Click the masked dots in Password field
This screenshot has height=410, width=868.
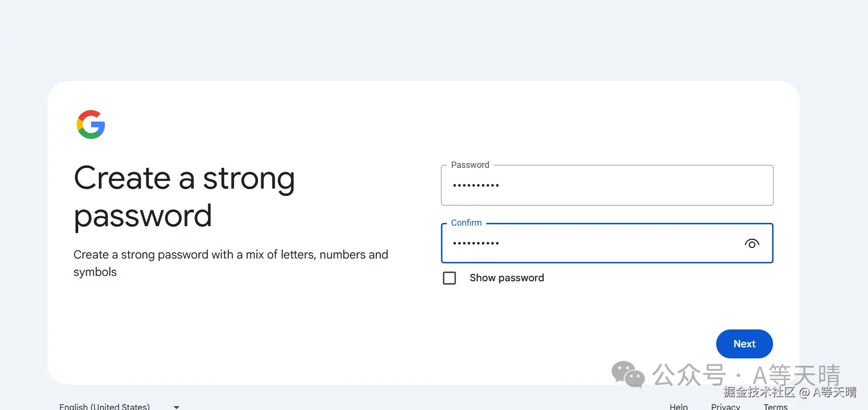(476, 185)
